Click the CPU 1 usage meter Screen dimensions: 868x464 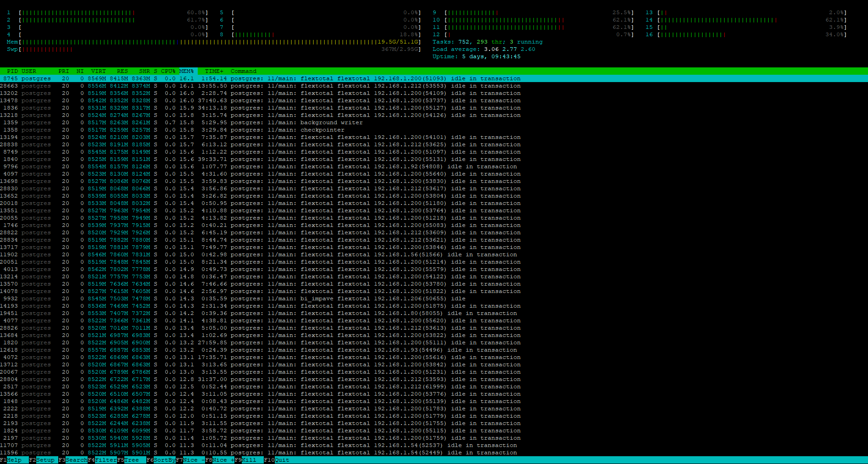pos(107,12)
